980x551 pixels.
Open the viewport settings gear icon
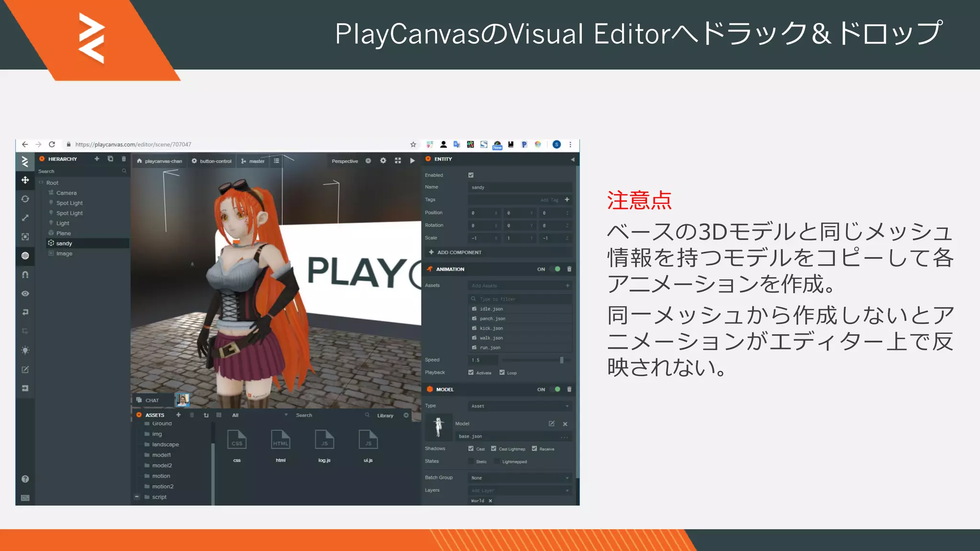[383, 161]
